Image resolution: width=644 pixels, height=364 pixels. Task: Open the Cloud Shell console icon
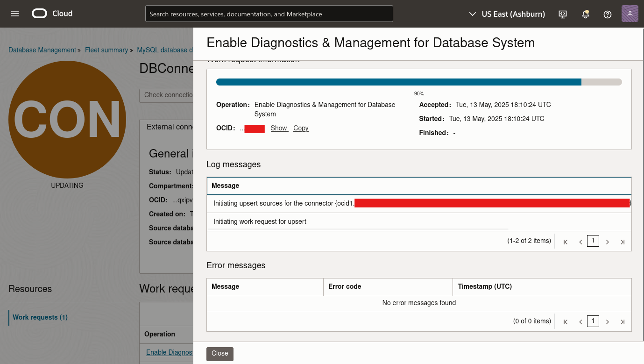click(x=562, y=14)
